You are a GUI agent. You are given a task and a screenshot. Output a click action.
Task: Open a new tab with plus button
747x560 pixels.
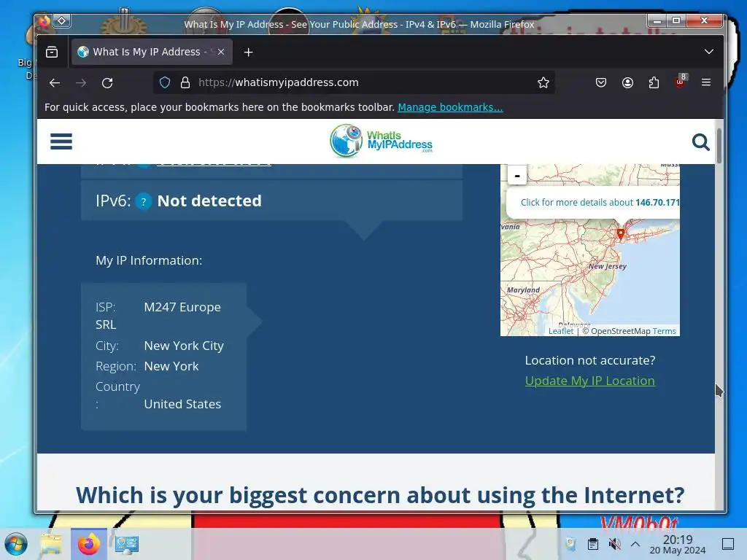pyautogui.click(x=248, y=52)
